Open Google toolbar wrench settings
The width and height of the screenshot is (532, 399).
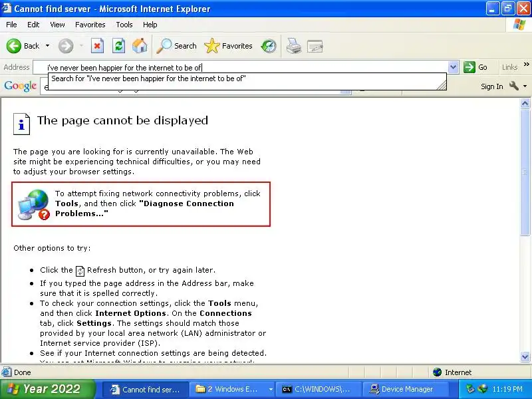point(513,86)
